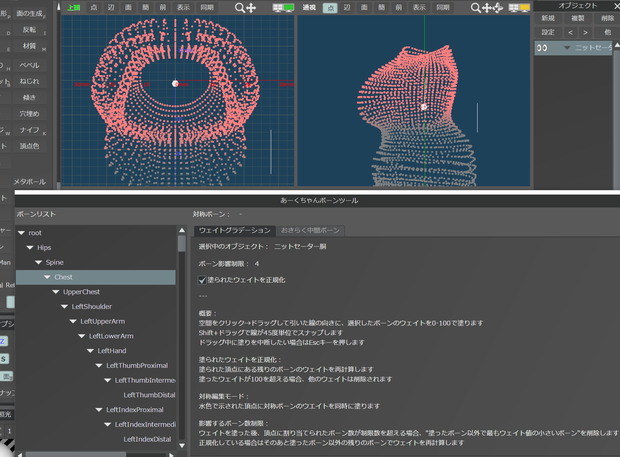Collapse the Chest bone node arrow
The width and height of the screenshot is (620, 457).
47,277
